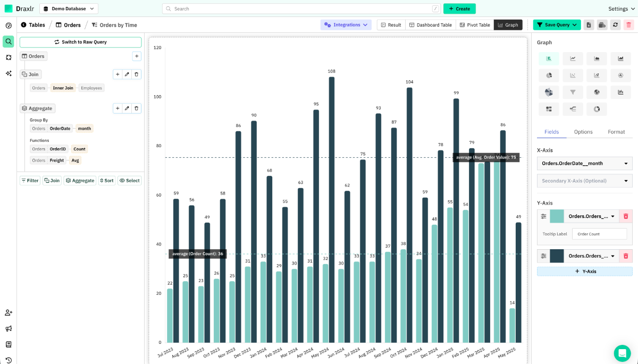Open the Demo Database dropdown
The width and height of the screenshot is (638, 364).
pyautogui.click(x=69, y=9)
